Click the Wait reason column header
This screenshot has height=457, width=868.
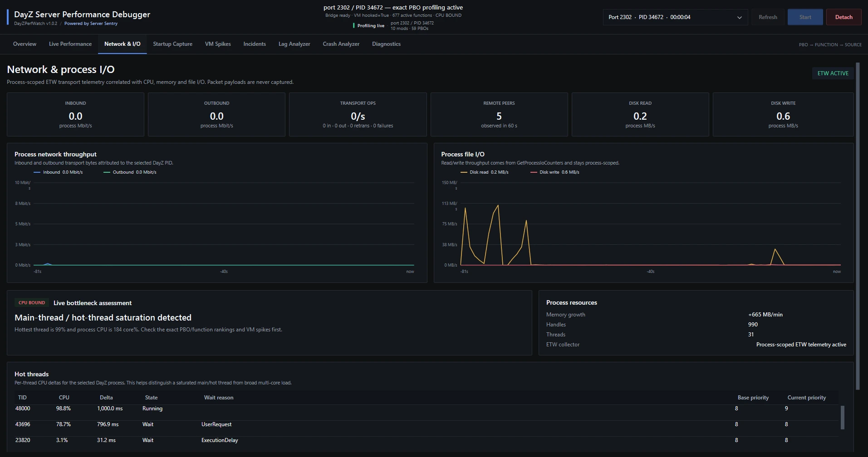(x=219, y=398)
